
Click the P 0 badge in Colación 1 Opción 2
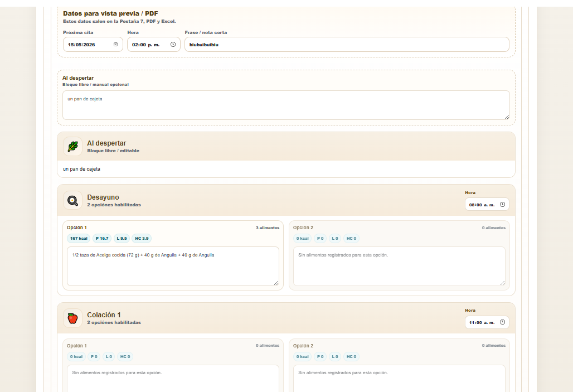[x=320, y=356]
